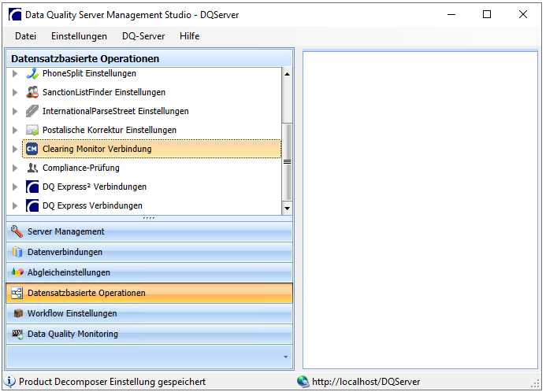Click the dotted splitter grip below the tree
The height and width of the screenshot is (392, 546).
(149, 218)
